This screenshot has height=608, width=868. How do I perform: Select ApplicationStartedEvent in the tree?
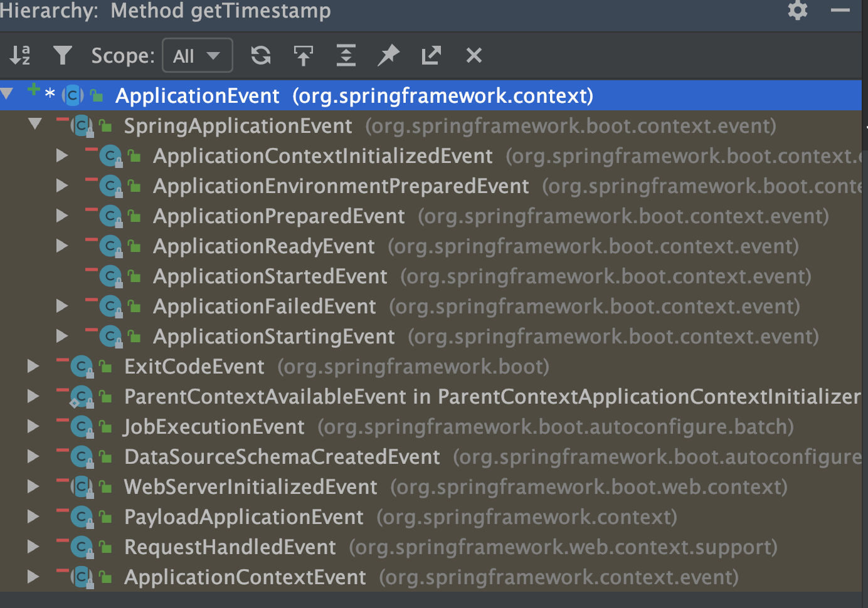click(270, 276)
